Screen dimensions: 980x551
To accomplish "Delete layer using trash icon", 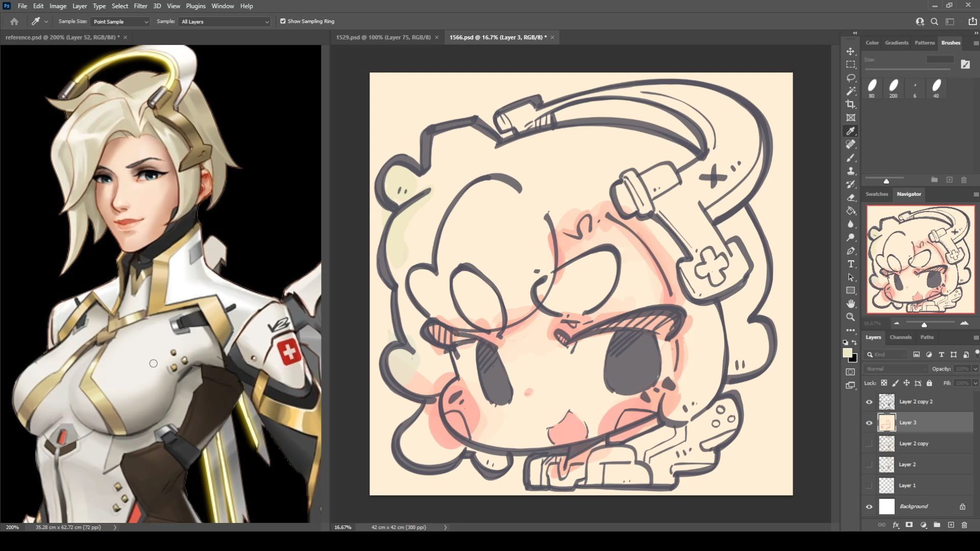I will [x=964, y=524].
